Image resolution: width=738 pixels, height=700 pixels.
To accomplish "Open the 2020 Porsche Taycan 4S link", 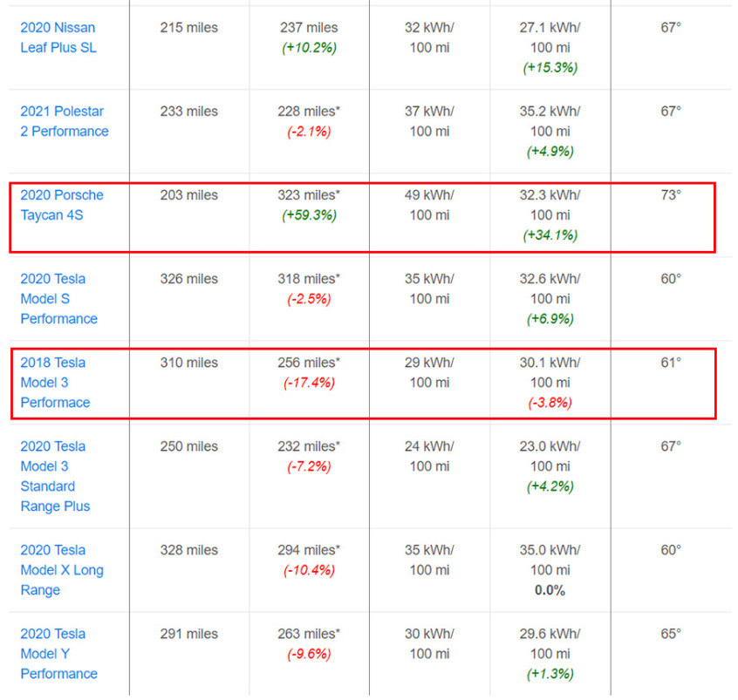I will [62, 205].
